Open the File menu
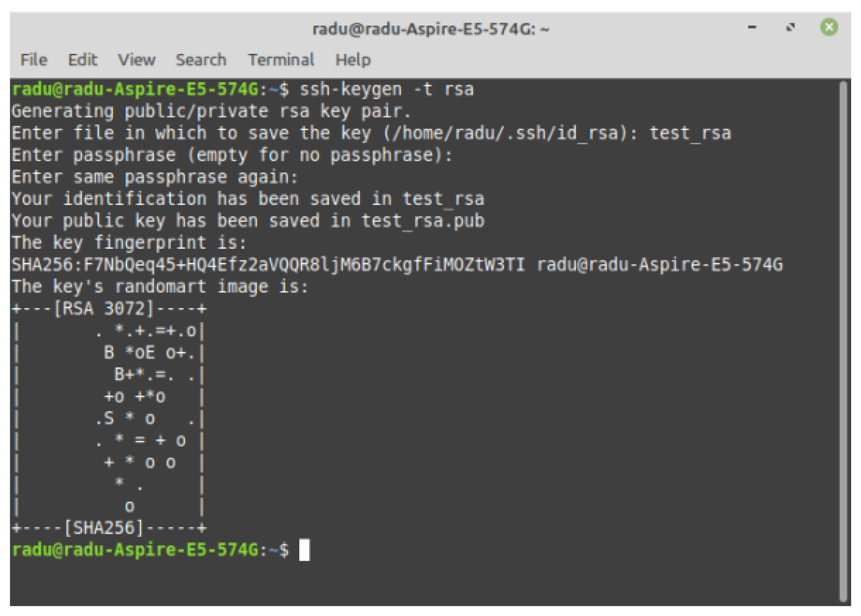Image resolution: width=861 pixels, height=616 pixels. click(x=34, y=60)
